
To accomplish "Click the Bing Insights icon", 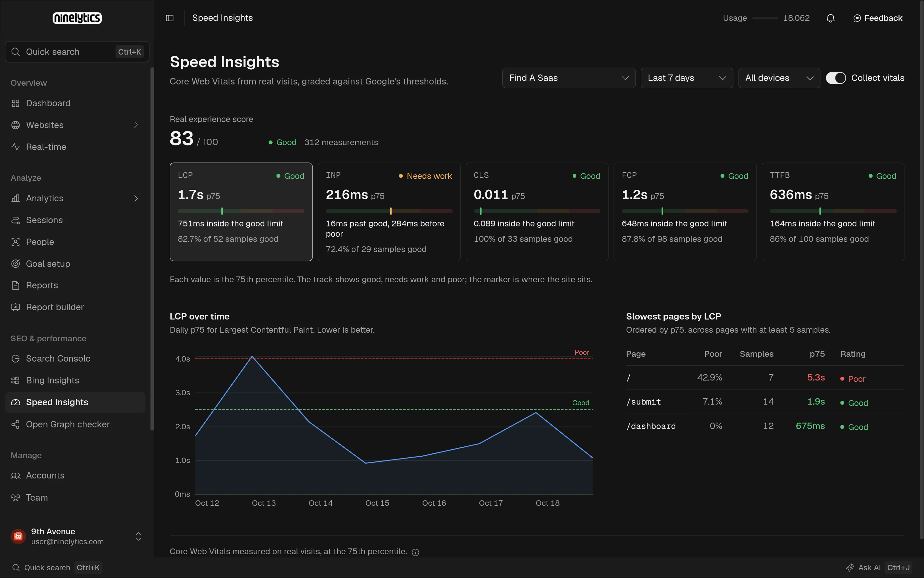I will click(x=15, y=381).
